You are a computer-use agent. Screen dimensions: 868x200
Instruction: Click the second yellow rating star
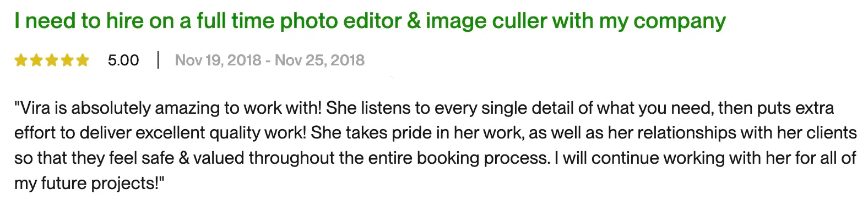(36, 60)
